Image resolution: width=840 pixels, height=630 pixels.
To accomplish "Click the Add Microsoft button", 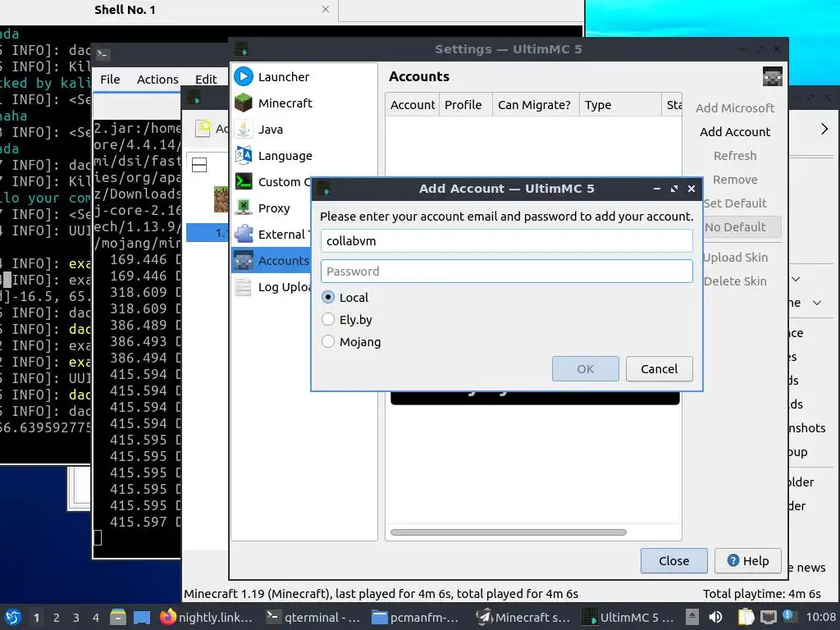I will pyautogui.click(x=735, y=108).
